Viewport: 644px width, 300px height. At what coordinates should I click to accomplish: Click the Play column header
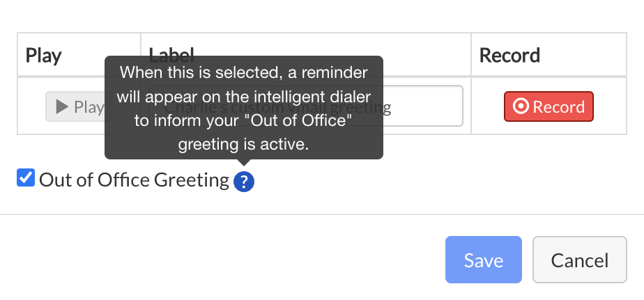pyautogui.click(x=44, y=55)
